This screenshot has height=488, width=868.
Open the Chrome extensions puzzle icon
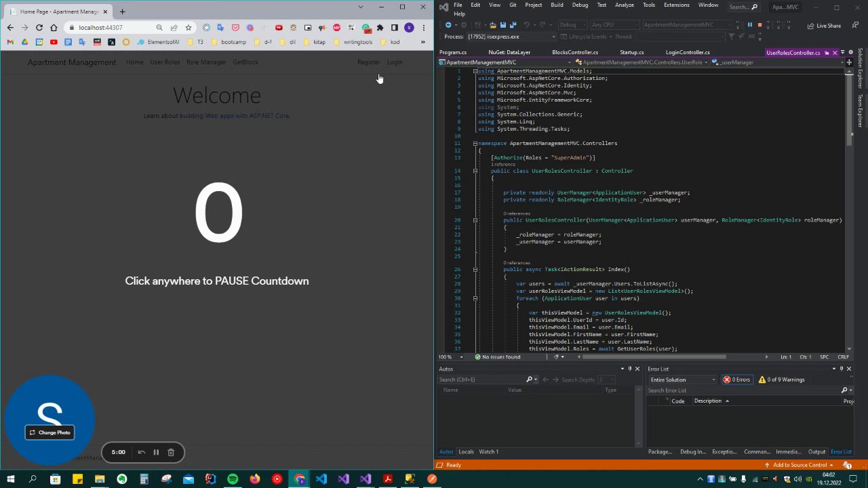380,28
